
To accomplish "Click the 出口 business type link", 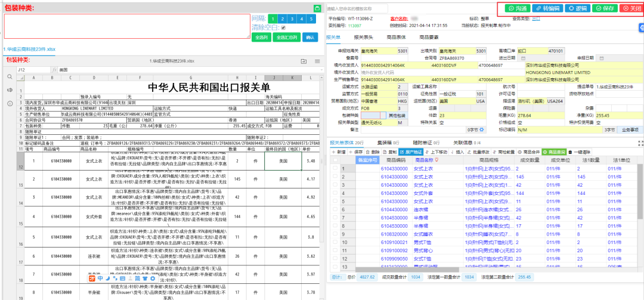I will click(x=535, y=18).
